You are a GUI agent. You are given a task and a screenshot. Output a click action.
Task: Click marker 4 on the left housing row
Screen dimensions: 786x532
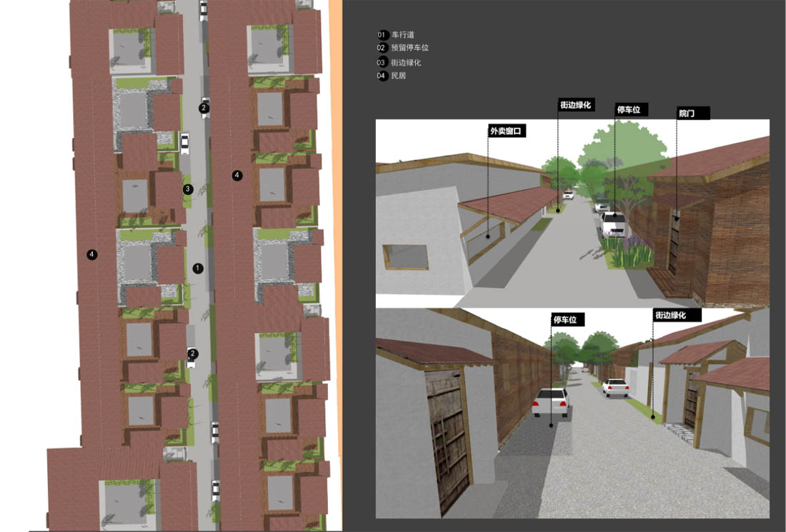coord(92,254)
